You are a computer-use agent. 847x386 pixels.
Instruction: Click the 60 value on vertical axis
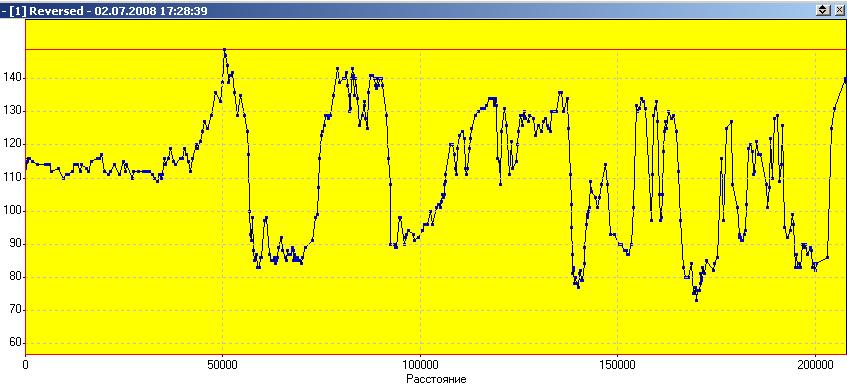pyautogui.click(x=14, y=343)
